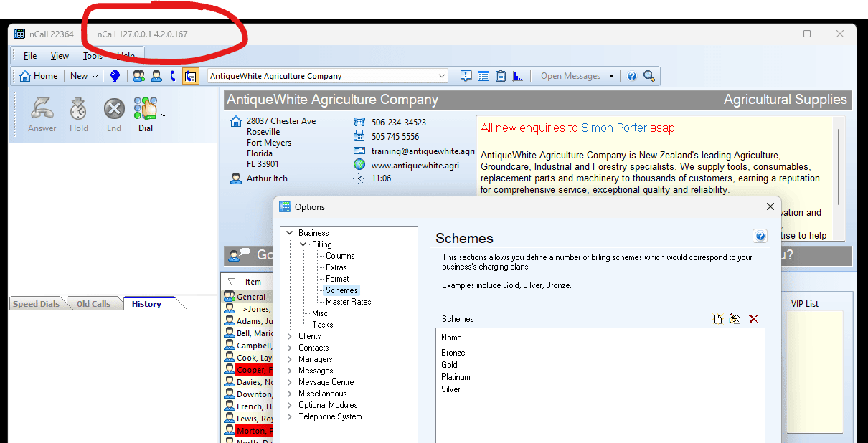The image size is (868, 443).
Task: Click the single contact person toolbar icon
Action: [x=156, y=76]
